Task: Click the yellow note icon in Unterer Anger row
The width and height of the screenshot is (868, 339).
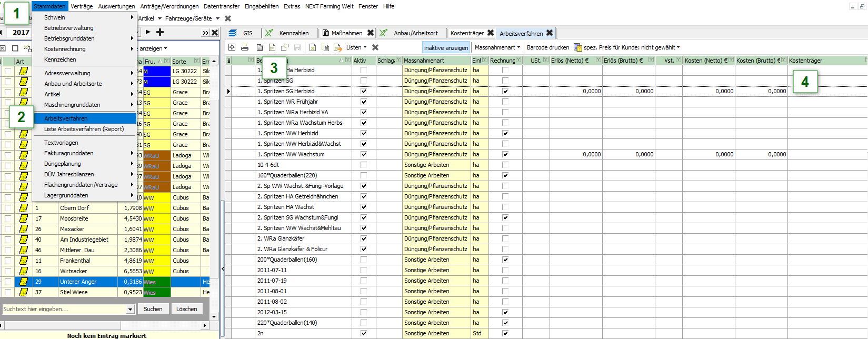Action: click(23, 282)
